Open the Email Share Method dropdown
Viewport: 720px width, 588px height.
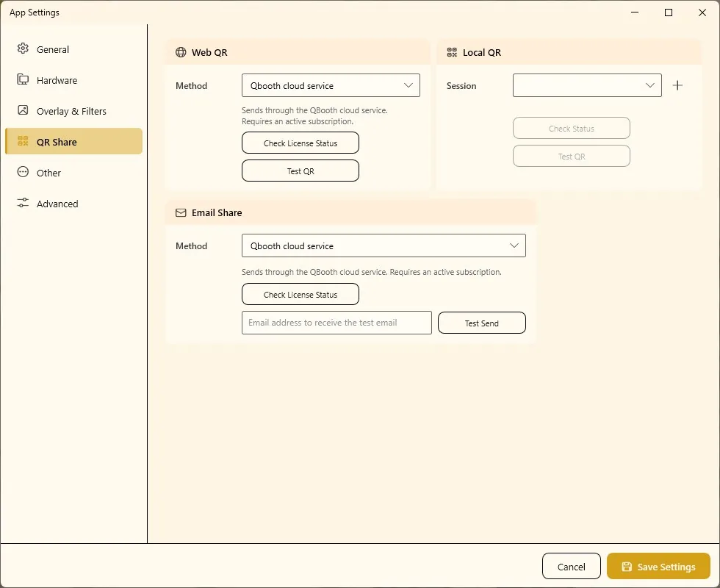(384, 245)
